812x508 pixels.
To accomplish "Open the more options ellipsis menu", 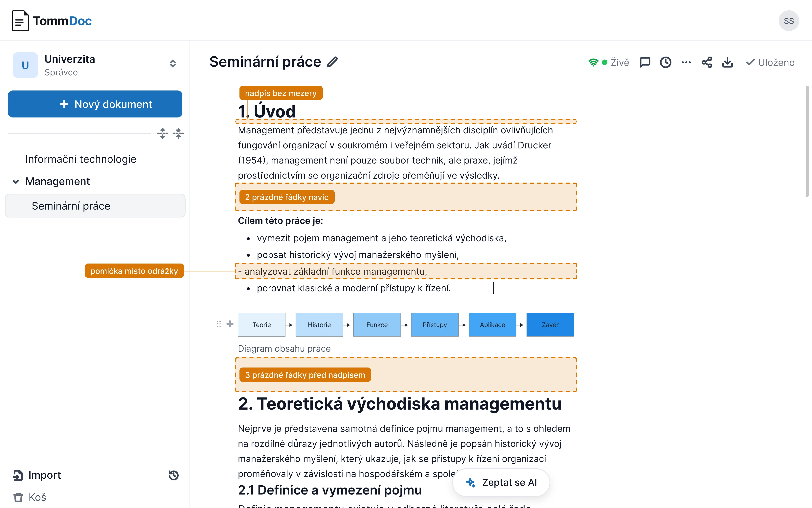I will tap(686, 63).
